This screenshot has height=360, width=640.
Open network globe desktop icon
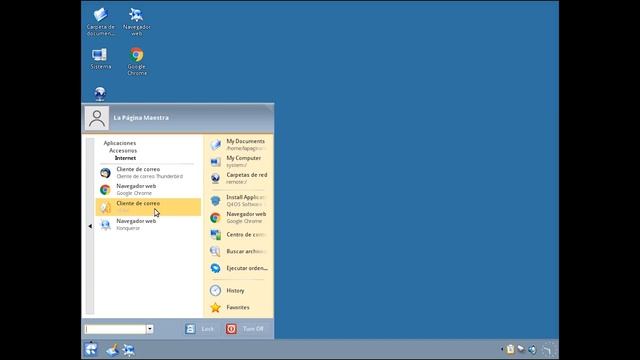point(100,93)
